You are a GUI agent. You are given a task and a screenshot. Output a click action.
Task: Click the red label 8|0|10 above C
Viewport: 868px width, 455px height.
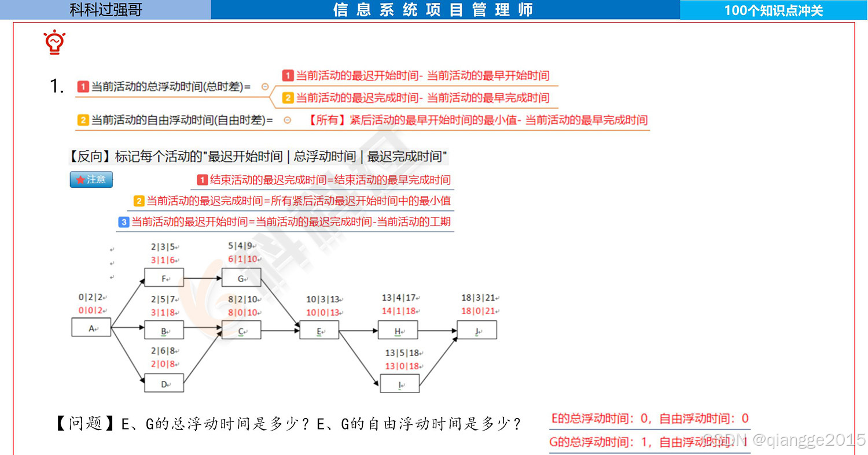[242, 313]
